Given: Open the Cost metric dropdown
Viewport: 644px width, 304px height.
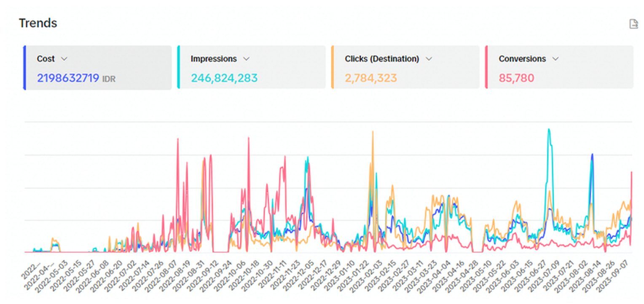Looking at the screenshot, I should [64, 59].
